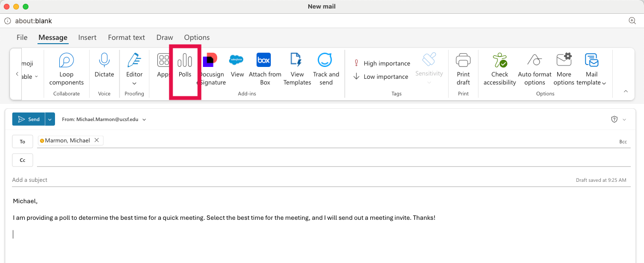Open Auto format options
Screen dimensions: 644x263
(535, 69)
